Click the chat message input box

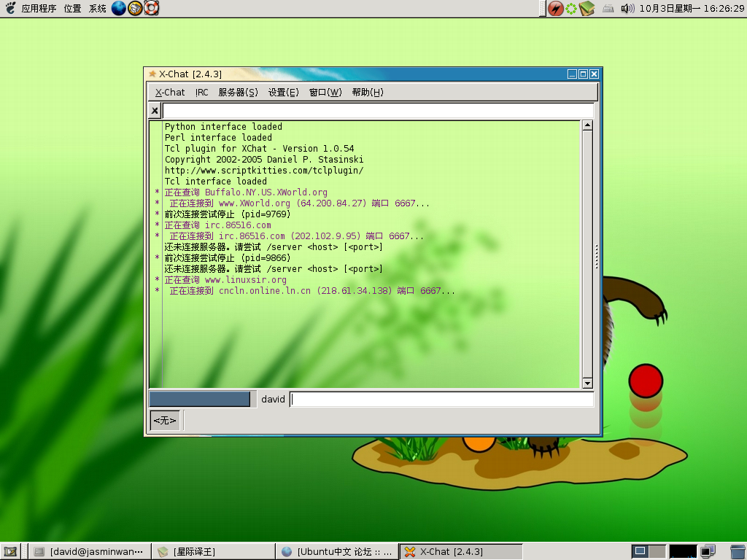point(442,399)
